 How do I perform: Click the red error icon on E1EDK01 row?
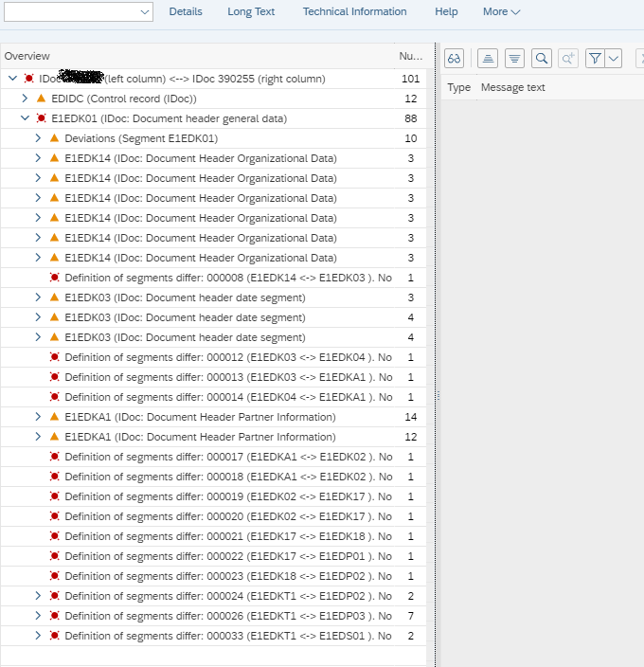tap(42, 118)
